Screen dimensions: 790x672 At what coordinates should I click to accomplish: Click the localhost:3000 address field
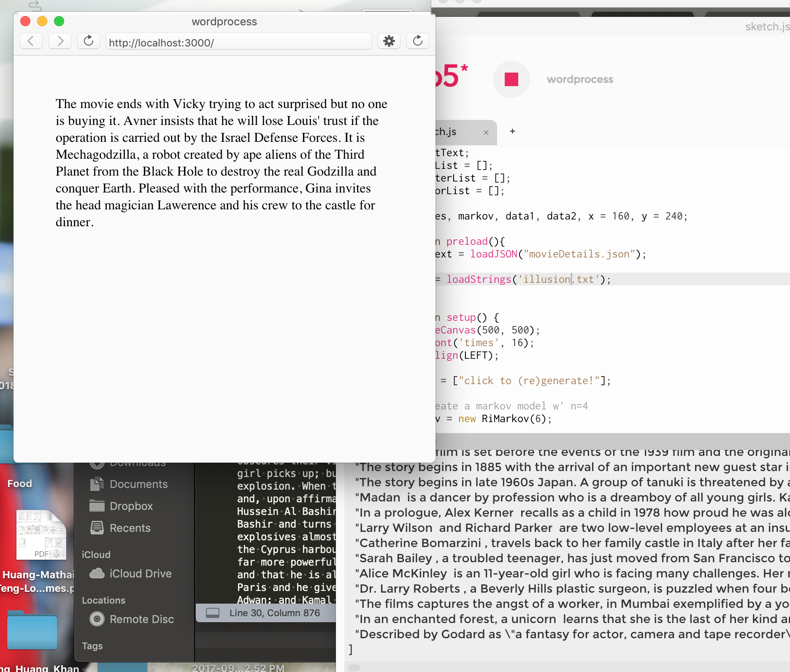pyautogui.click(x=238, y=42)
